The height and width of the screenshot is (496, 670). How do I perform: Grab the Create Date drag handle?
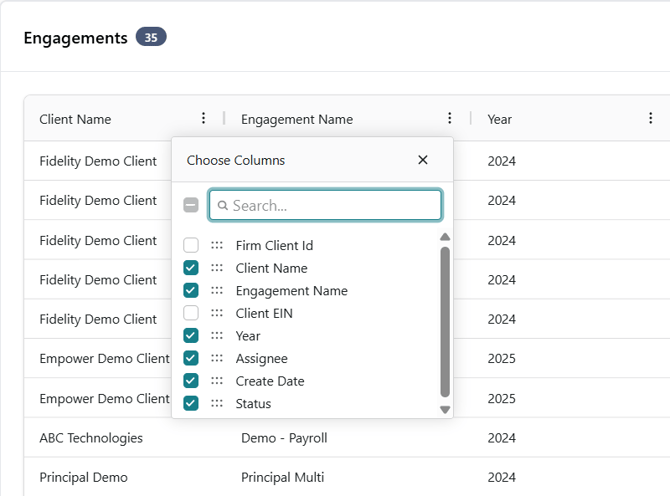pyautogui.click(x=217, y=381)
